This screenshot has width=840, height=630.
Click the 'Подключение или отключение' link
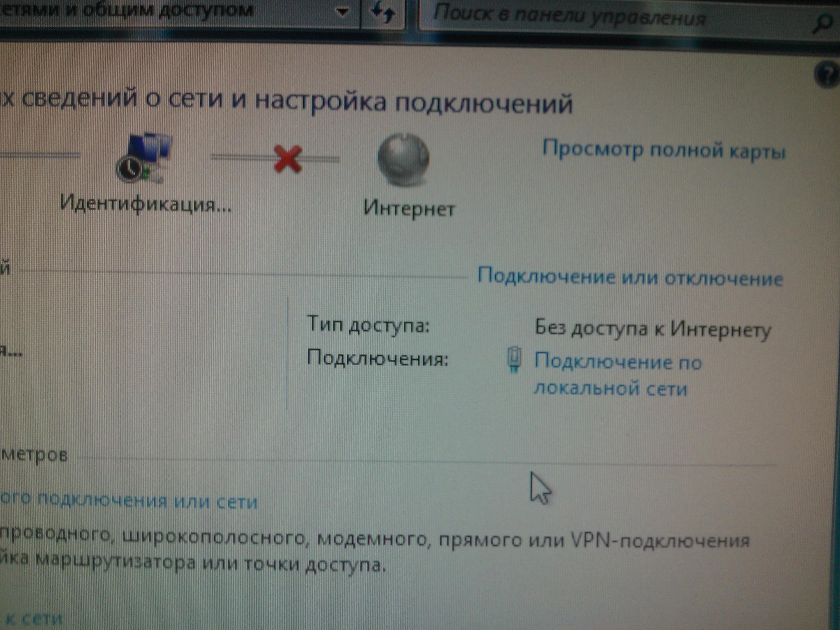coord(630,277)
